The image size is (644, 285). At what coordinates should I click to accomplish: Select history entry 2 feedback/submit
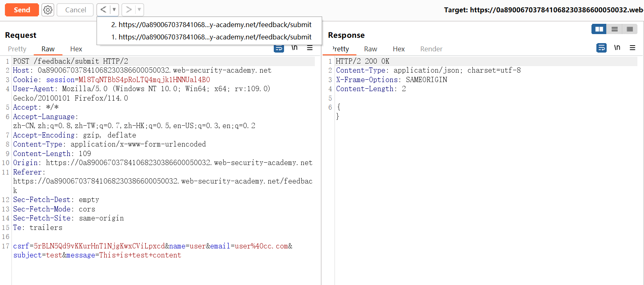point(211,25)
